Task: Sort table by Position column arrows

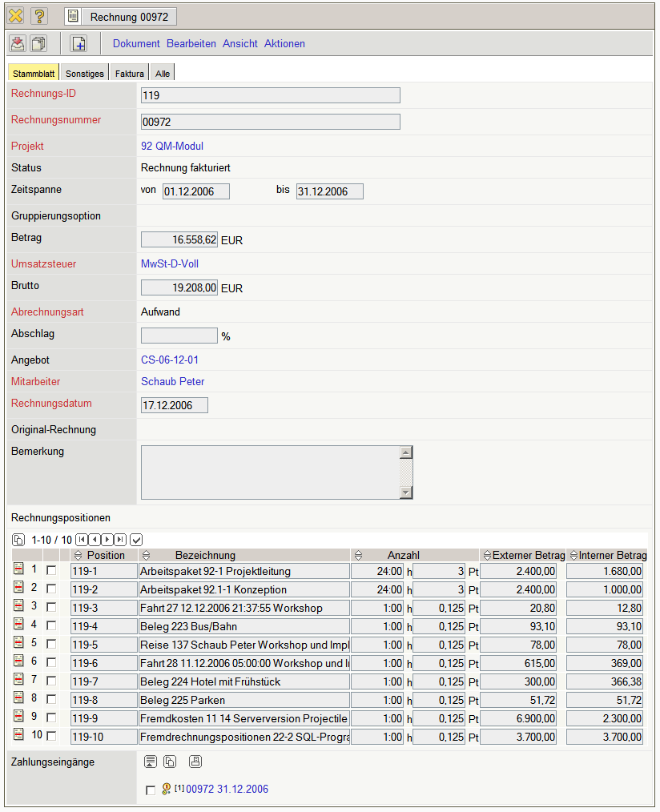Action: pos(78,555)
